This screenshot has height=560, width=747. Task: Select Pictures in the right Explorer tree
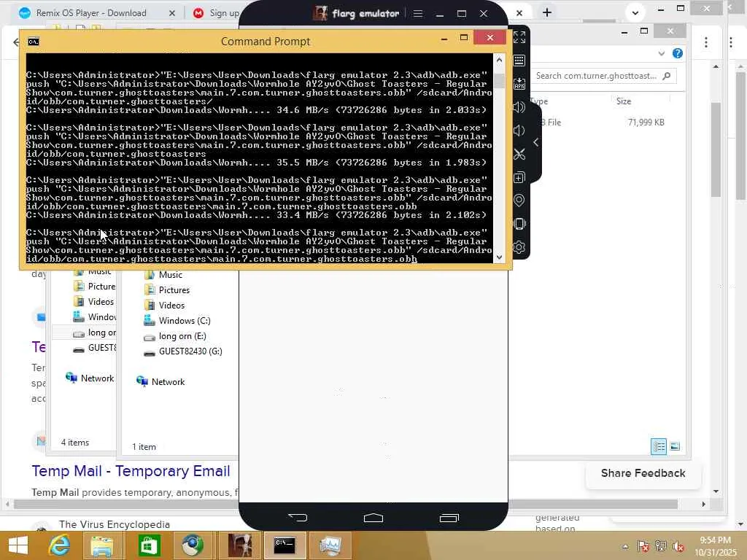click(x=174, y=290)
